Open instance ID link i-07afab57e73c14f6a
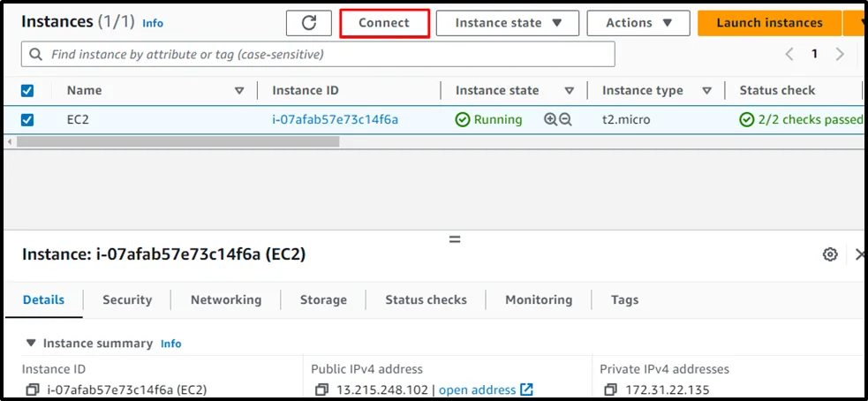The height and width of the screenshot is (401, 868). [x=335, y=119]
